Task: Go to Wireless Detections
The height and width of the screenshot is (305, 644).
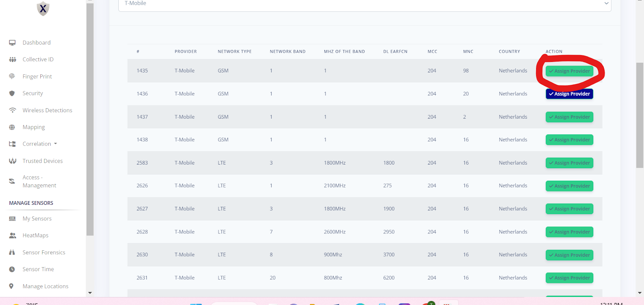Action: coord(47,110)
